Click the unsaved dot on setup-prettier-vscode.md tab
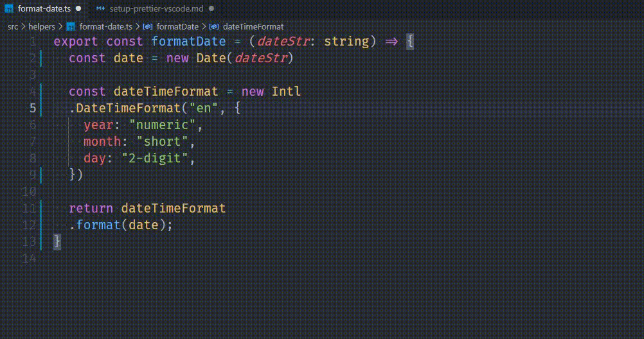 tap(211, 9)
